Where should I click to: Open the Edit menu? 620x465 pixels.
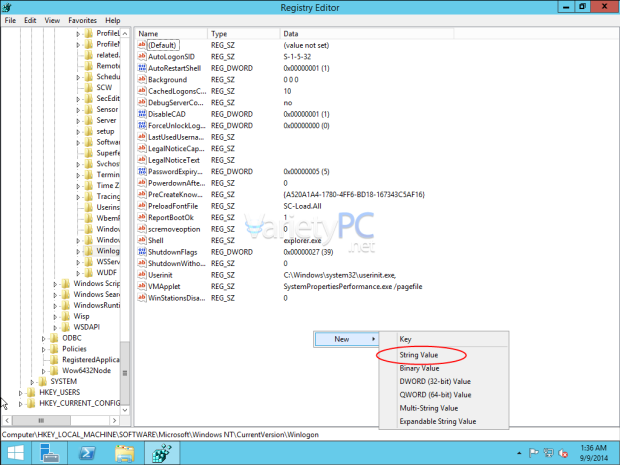pyautogui.click(x=30, y=21)
